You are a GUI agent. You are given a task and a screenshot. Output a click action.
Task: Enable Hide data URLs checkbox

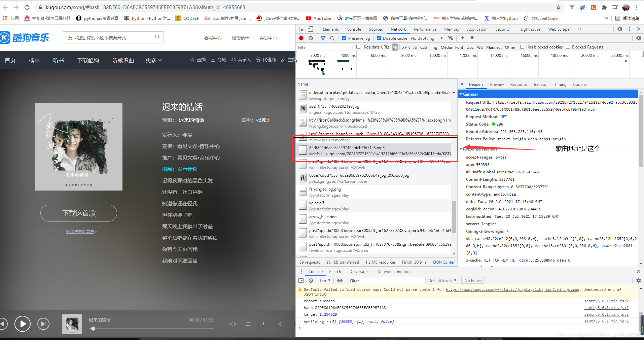(358, 47)
